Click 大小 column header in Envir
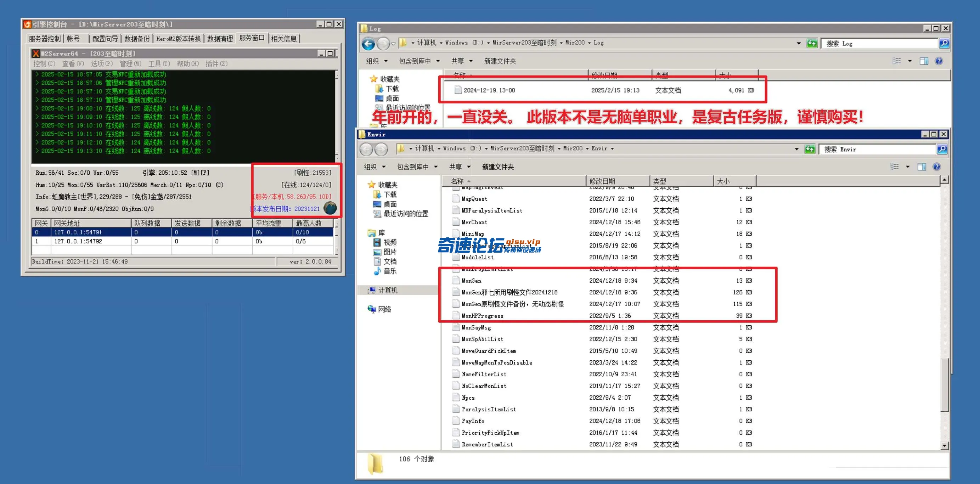The height and width of the screenshot is (484, 980). tap(735, 181)
